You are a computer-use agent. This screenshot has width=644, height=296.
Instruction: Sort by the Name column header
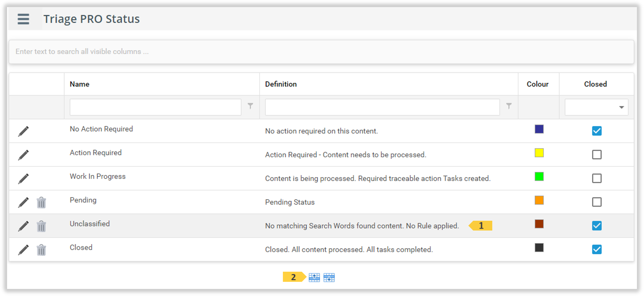[80, 84]
